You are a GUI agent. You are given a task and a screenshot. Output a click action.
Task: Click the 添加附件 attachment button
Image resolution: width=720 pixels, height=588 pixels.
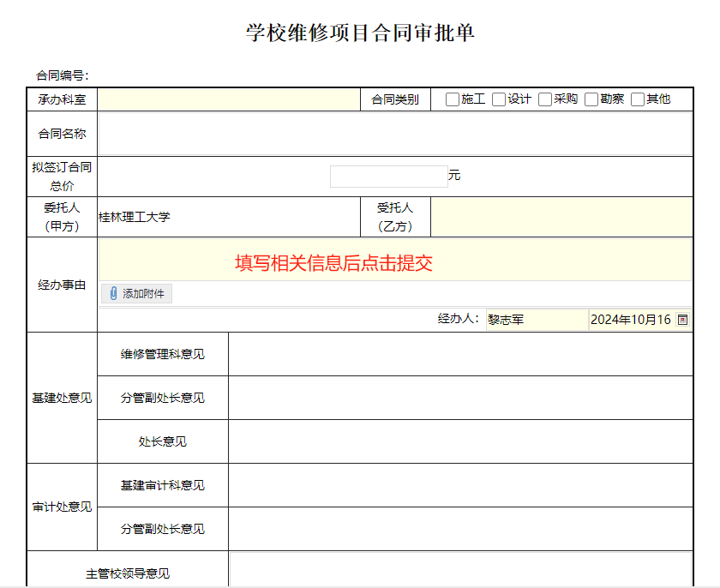(x=137, y=294)
